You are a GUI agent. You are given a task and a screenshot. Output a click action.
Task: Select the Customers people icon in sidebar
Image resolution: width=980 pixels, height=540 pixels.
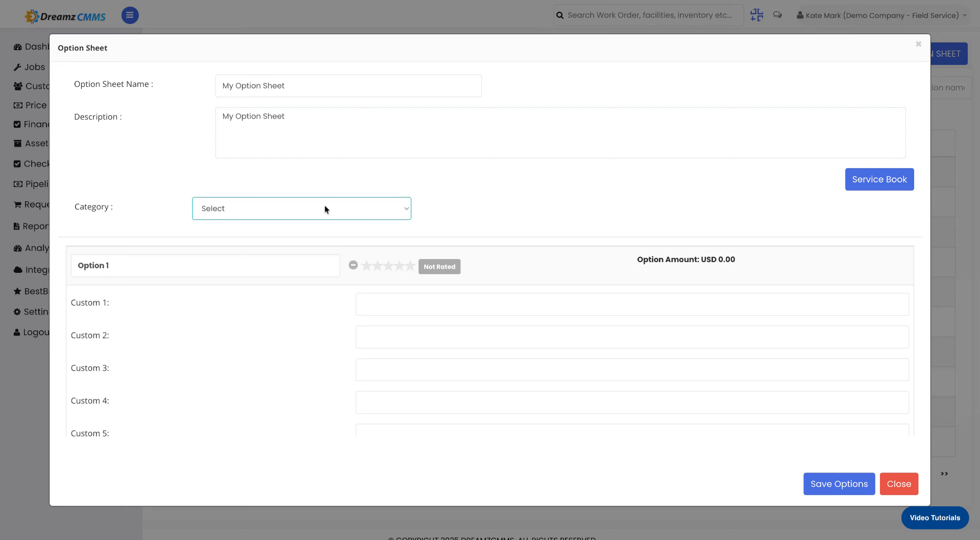click(17, 86)
